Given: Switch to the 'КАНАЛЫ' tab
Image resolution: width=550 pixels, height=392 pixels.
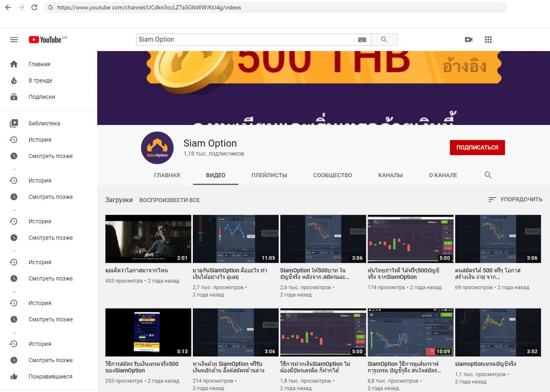Looking at the screenshot, I should [x=390, y=175].
